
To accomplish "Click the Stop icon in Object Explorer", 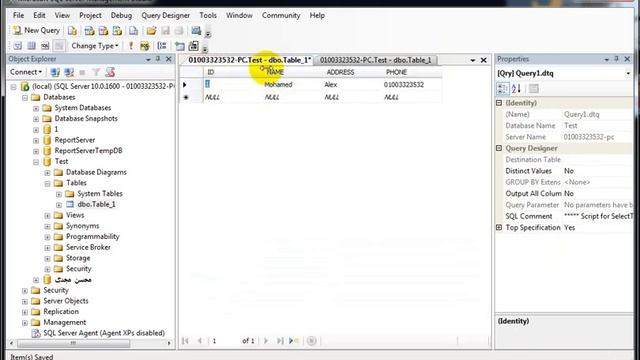I will (82, 72).
